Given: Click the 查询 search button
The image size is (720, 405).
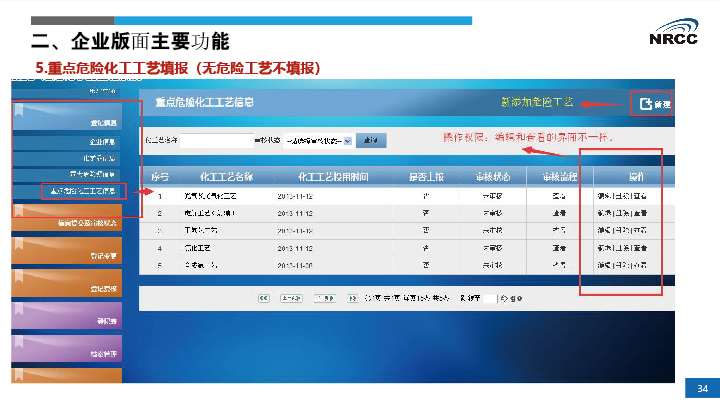Looking at the screenshot, I should 371,141.
